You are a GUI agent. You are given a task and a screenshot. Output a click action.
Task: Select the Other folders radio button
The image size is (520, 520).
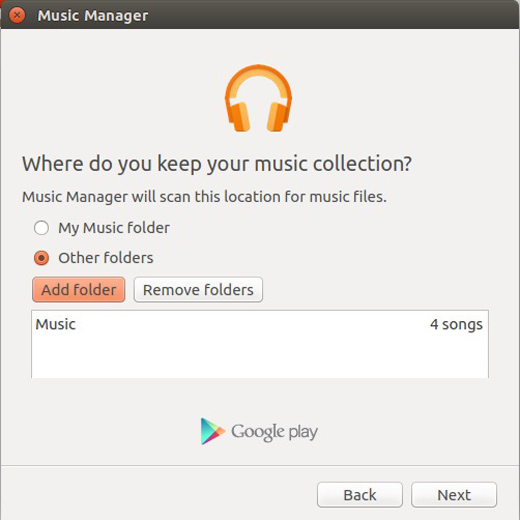coord(41,258)
